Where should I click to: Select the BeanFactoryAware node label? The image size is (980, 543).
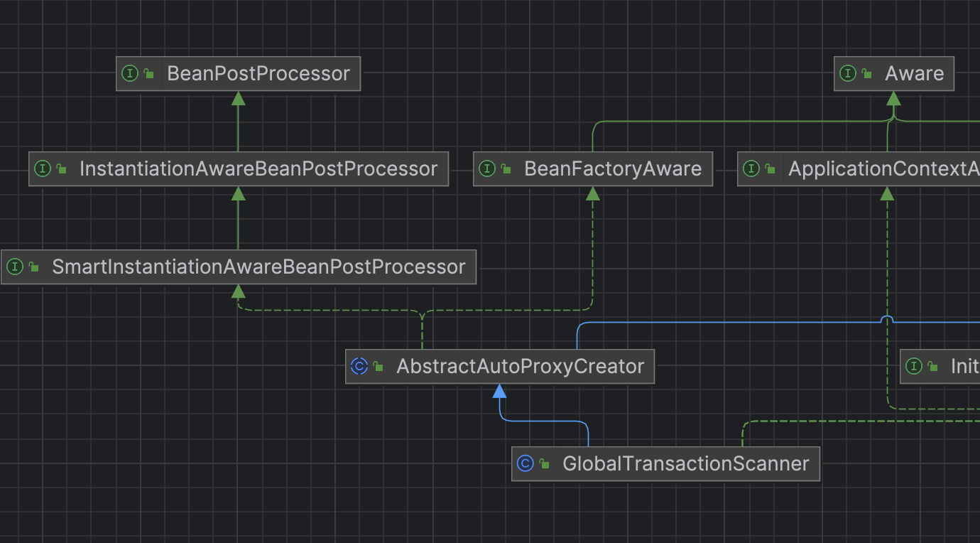point(613,168)
